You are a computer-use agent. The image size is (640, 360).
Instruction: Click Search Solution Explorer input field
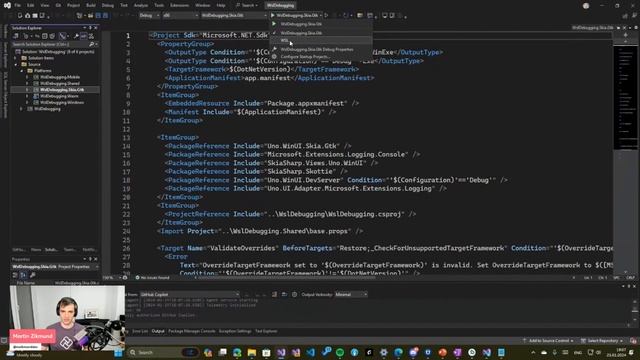[49, 44]
